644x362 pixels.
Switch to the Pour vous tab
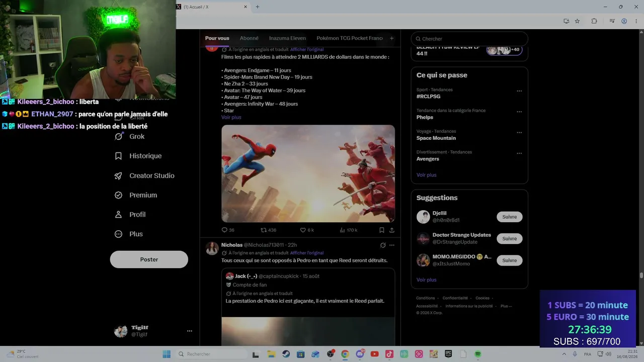(x=217, y=38)
